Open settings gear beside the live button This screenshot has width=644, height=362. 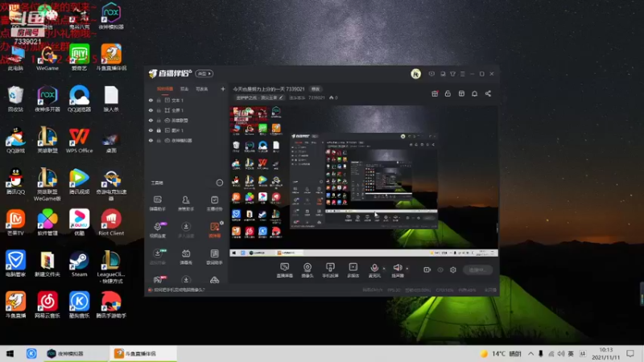453,269
